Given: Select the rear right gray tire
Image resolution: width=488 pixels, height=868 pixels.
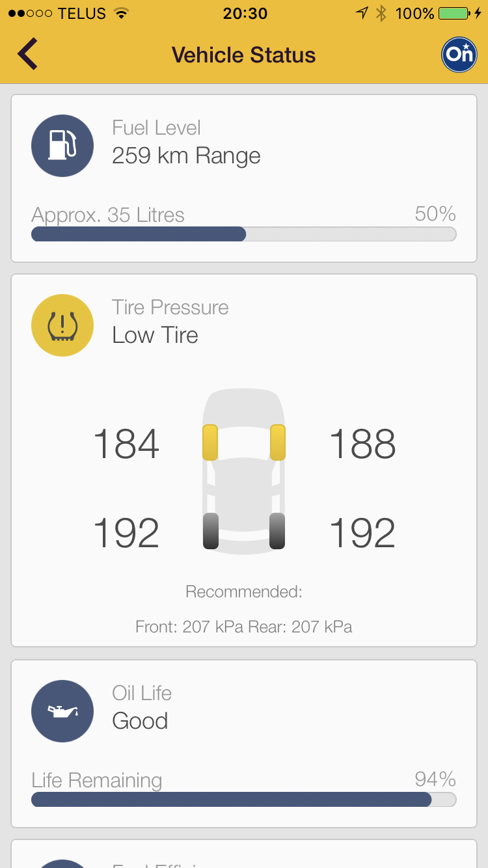Looking at the screenshot, I should click(x=277, y=531).
